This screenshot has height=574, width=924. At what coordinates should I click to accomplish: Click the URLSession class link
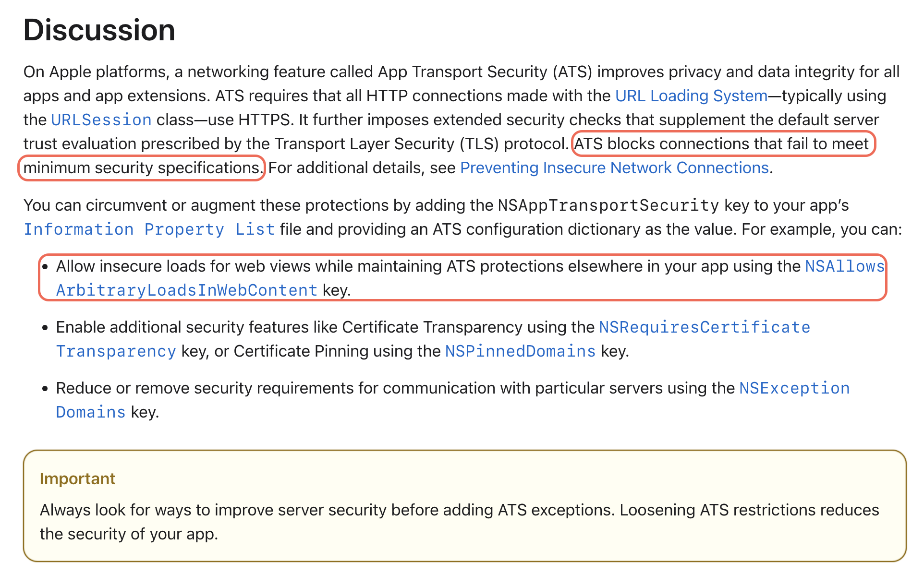pyautogui.click(x=101, y=120)
